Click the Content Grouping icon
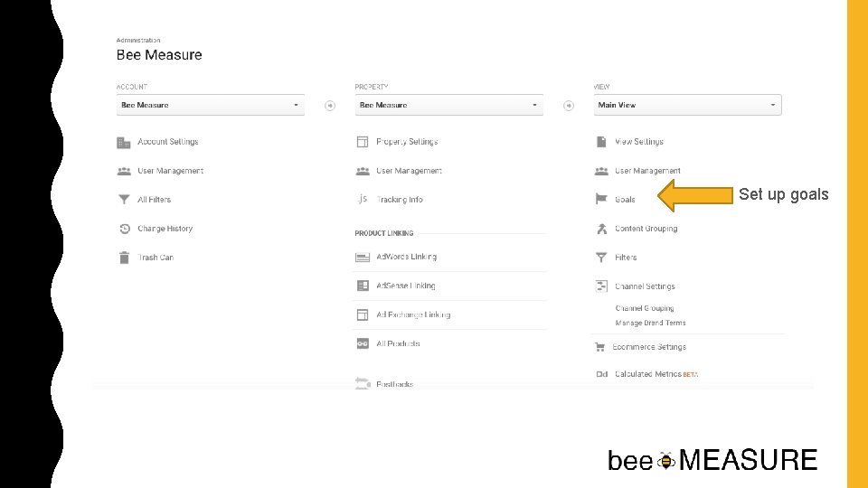868x488 pixels. 601,229
